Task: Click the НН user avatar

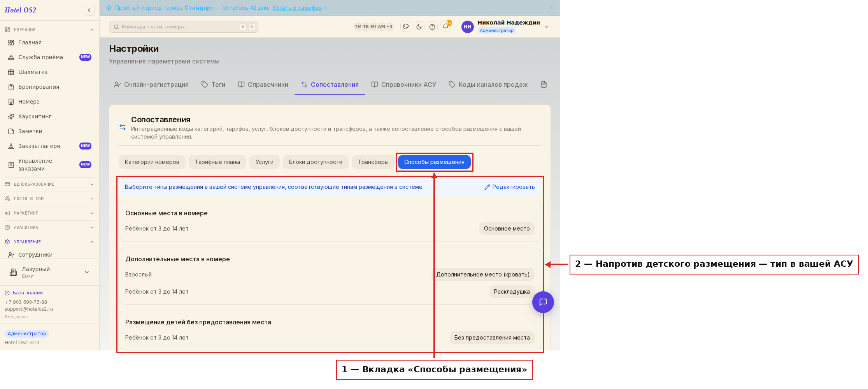Action: pos(467,27)
